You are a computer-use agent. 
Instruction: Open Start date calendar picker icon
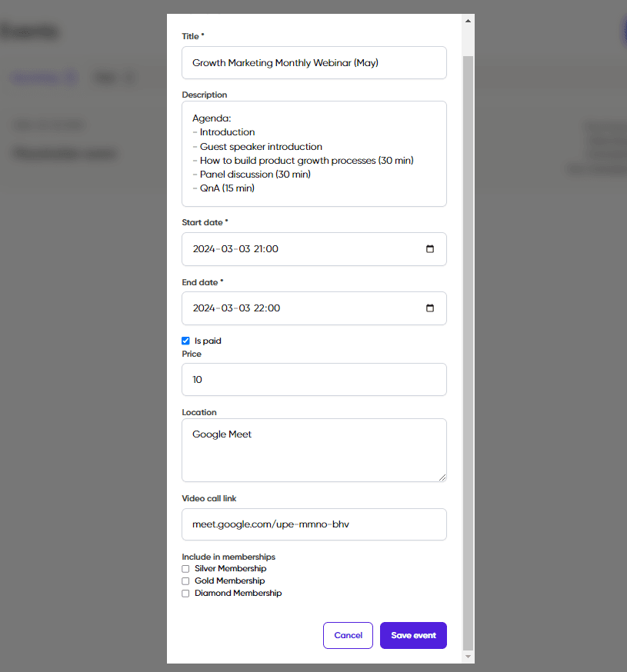[x=430, y=249]
